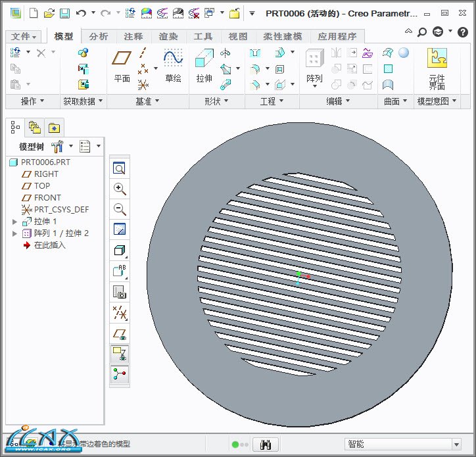
Task: Expand the 阵列 1 / 拉伸 2 node
Action: (x=15, y=233)
